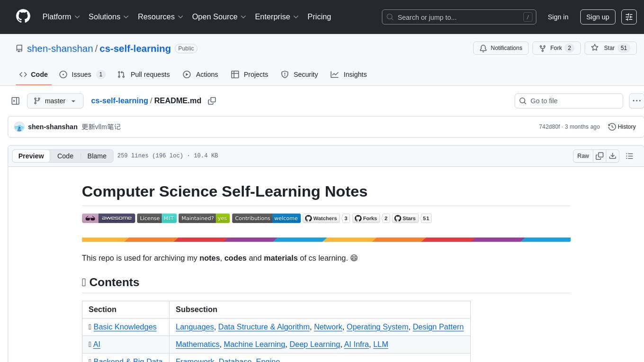Open shen-shanshan user profile link

60,48
